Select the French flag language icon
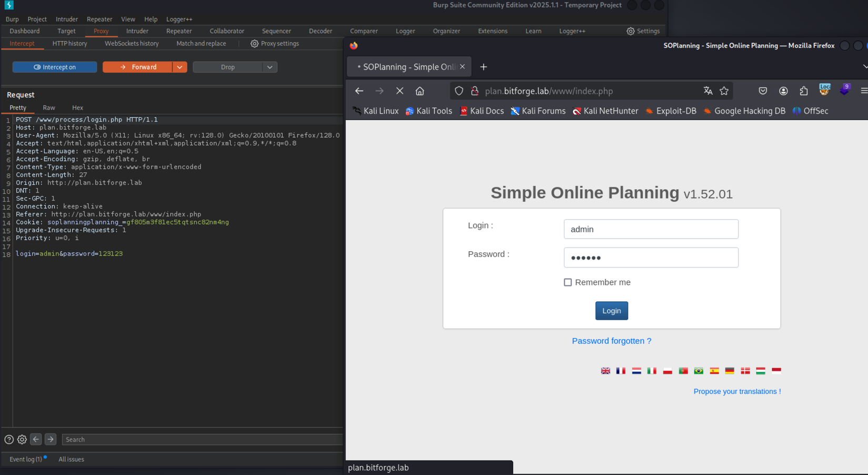 tap(621, 371)
